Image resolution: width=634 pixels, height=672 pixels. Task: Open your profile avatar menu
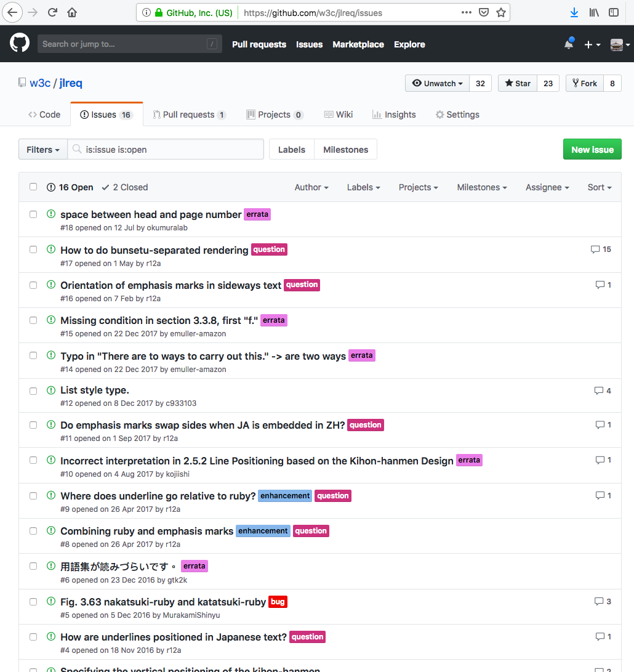(617, 44)
